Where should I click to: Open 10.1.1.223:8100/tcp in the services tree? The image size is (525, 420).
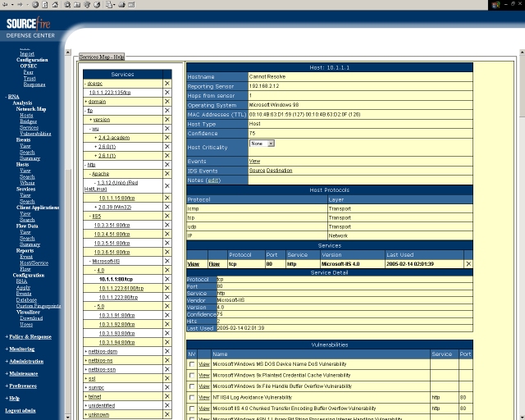click(121, 288)
